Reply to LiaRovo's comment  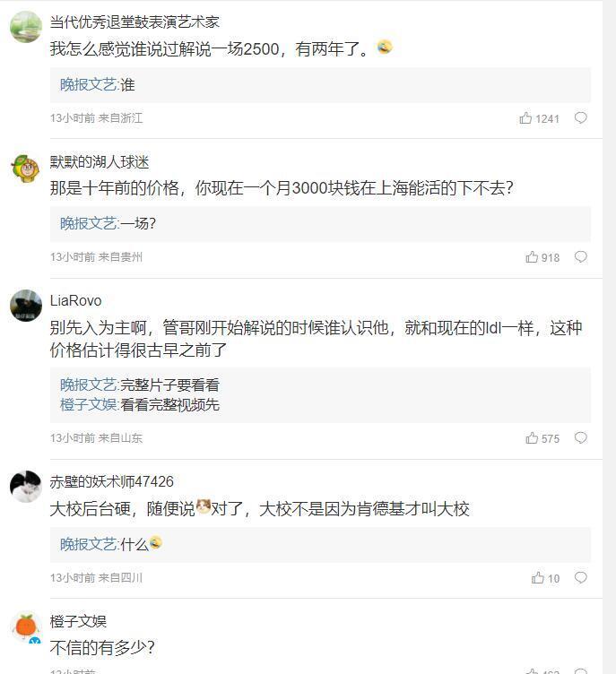click(580, 438)
